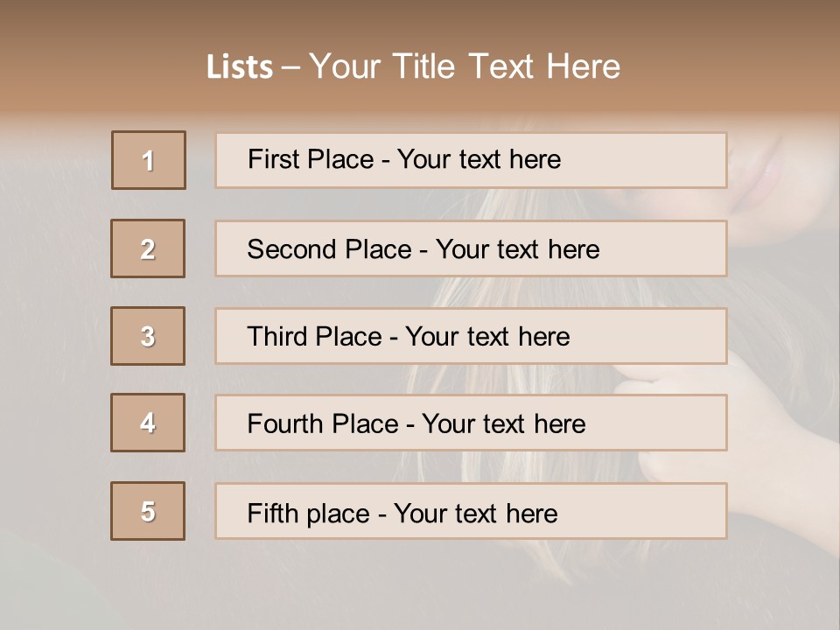Click the bold word 'Lists' in the title

pyautogui.click(x=240, y=66)
